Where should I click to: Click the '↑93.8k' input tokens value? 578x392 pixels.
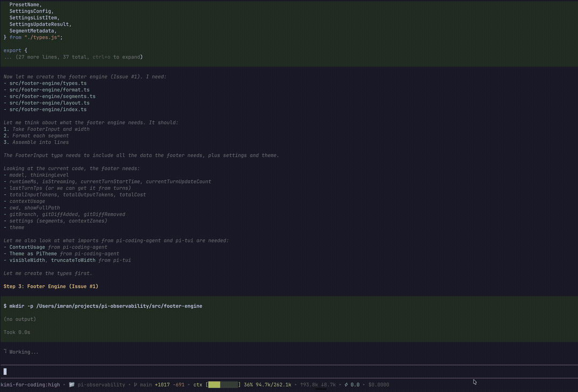click(309, 385)
